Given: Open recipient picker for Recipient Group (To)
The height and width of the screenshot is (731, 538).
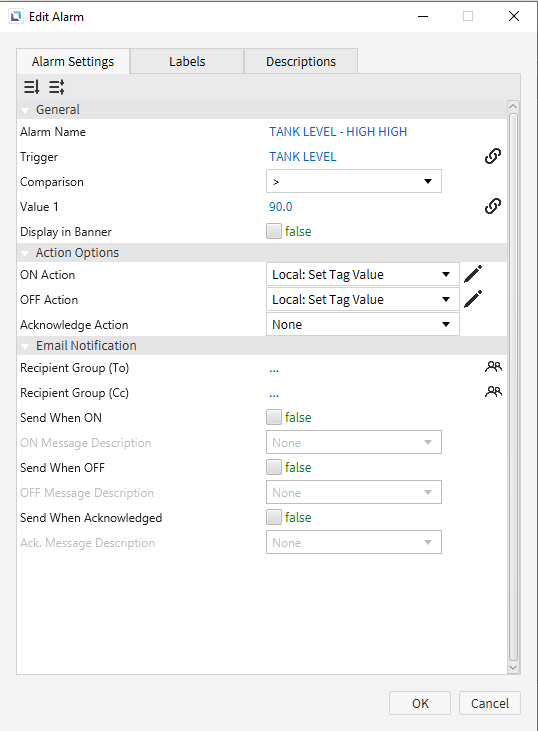Looking at the screenshot, I should 493,367.
